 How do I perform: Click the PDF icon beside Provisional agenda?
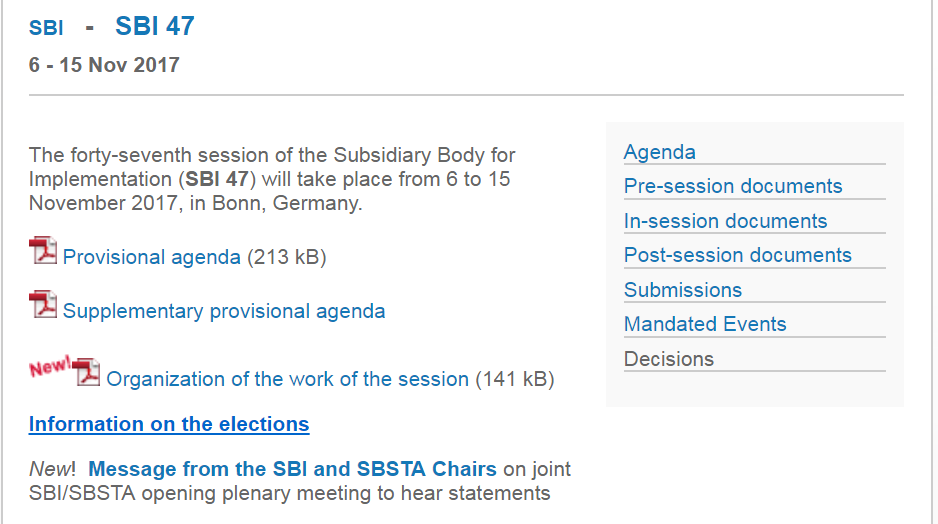43,250
